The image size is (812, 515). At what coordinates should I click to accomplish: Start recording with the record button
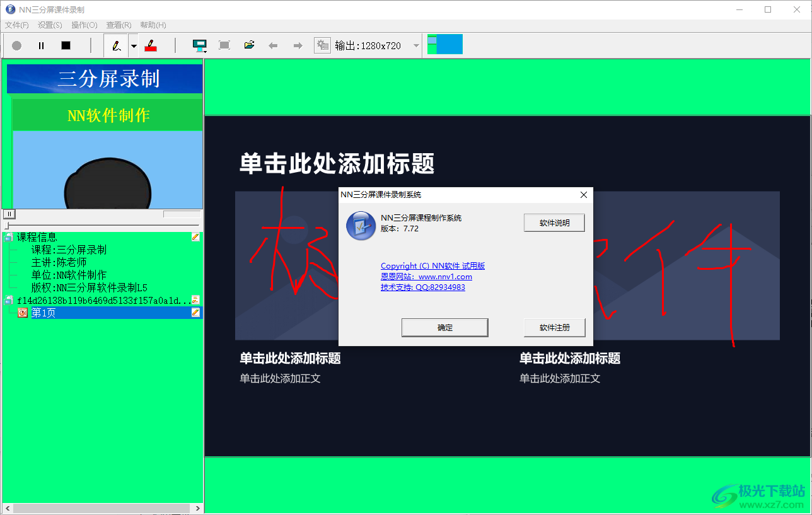pos(16,45)
